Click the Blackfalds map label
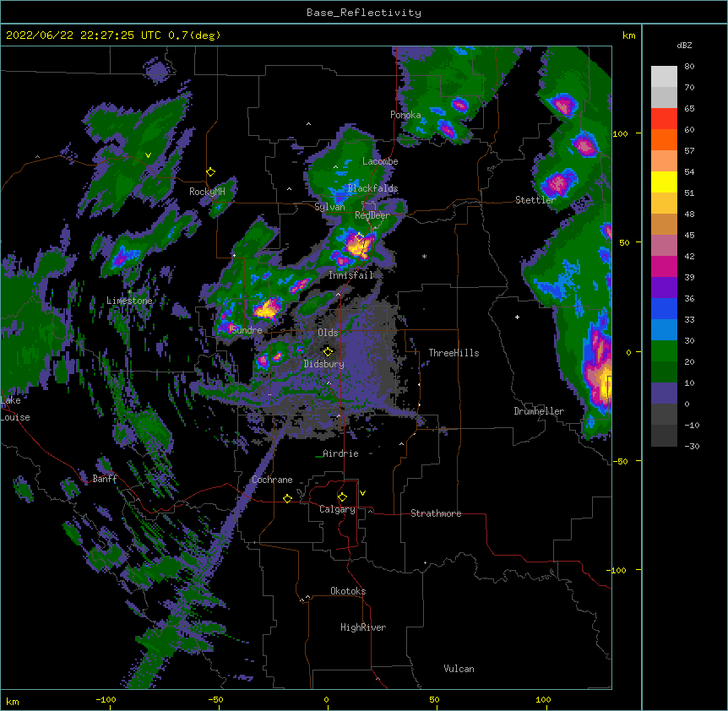 coord(372,188)
